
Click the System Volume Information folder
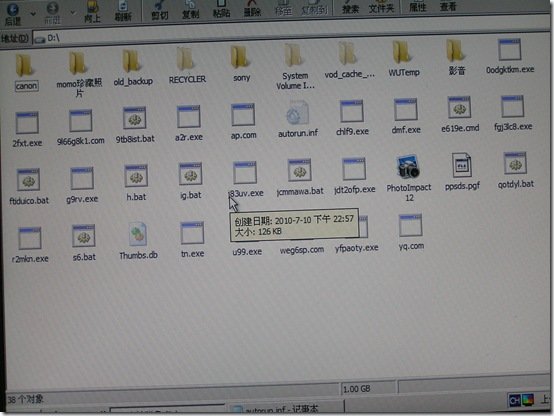[295, 67]
